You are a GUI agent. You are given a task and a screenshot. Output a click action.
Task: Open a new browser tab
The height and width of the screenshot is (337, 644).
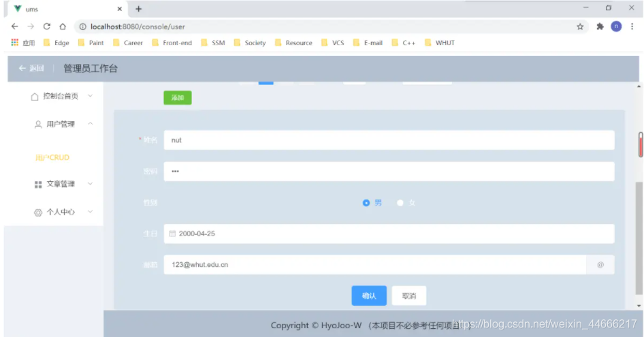pyautogui.click(x=138, y=9)
